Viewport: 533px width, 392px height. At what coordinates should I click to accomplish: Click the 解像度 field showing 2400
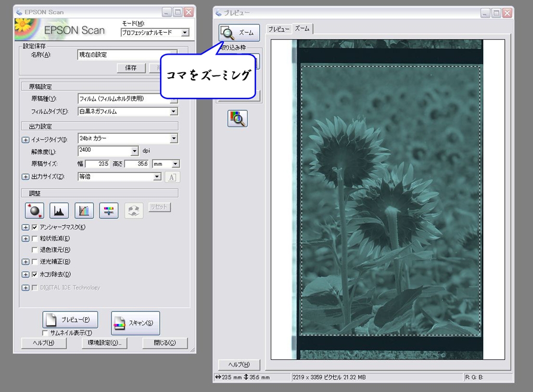coord(104,151)
